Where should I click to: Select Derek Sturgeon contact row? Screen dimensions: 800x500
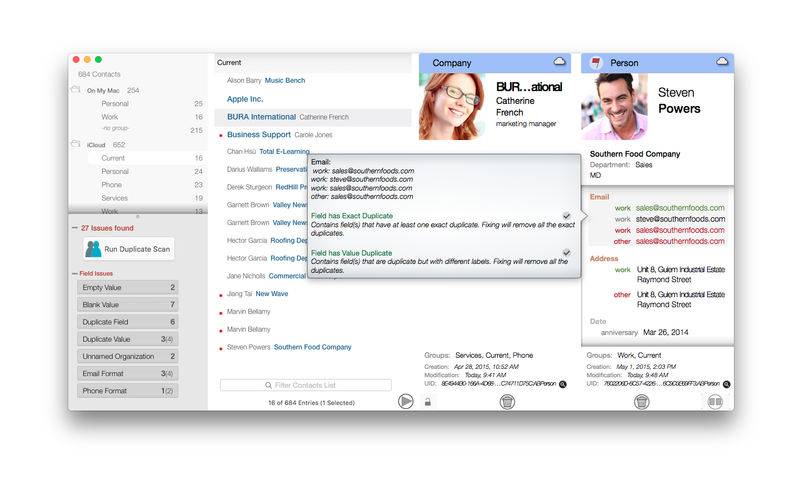pos(266,187)
